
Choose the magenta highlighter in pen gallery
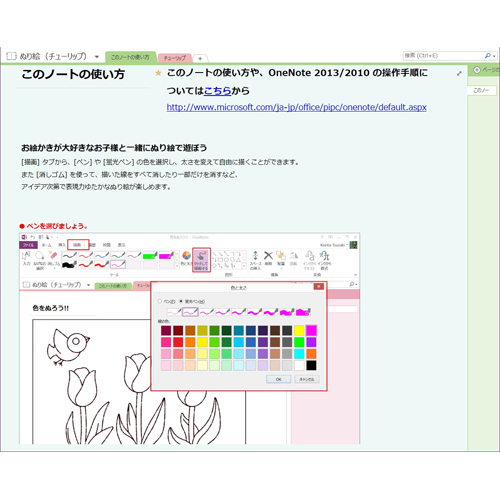(166, 256)
